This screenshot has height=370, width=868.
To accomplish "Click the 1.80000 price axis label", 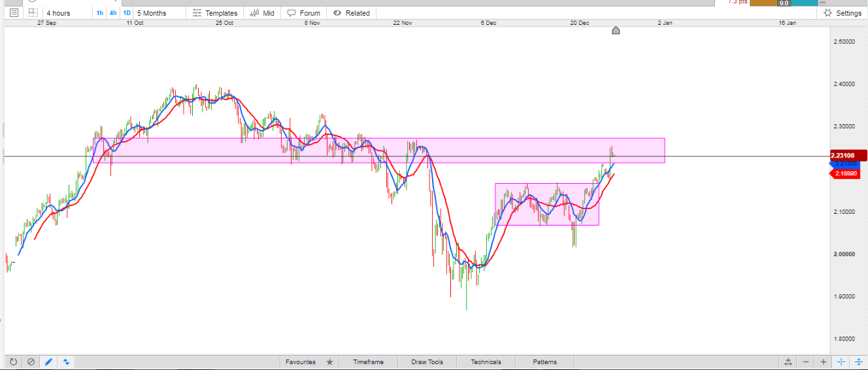I will [x=844, y=339].
